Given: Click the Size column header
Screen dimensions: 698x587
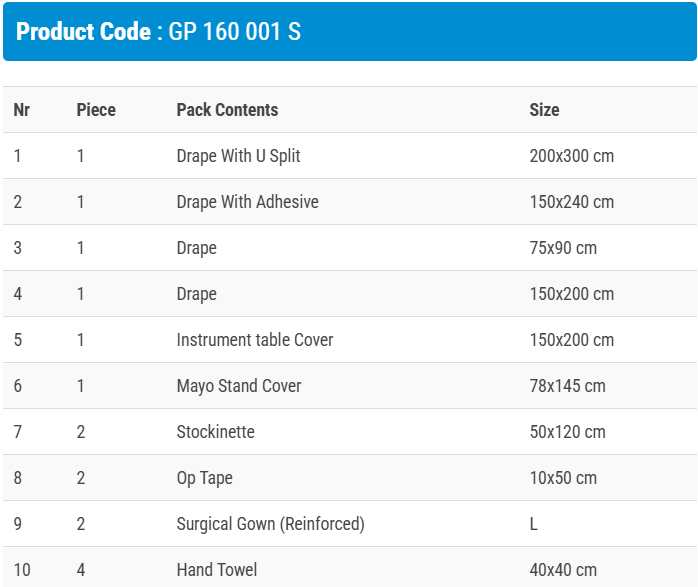Looking at the screenshot, I should click(x=544, y=110).
